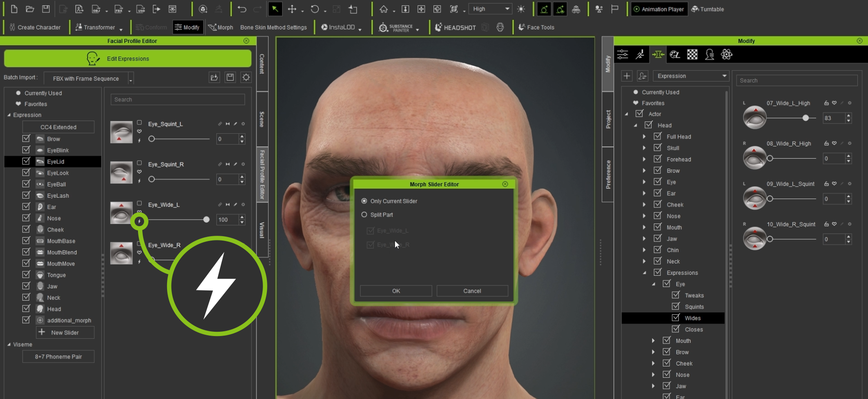This screenshot has width=868, height=399.
Task: Uncheck the Brow expression checkbox
Action: pos(26,138)
